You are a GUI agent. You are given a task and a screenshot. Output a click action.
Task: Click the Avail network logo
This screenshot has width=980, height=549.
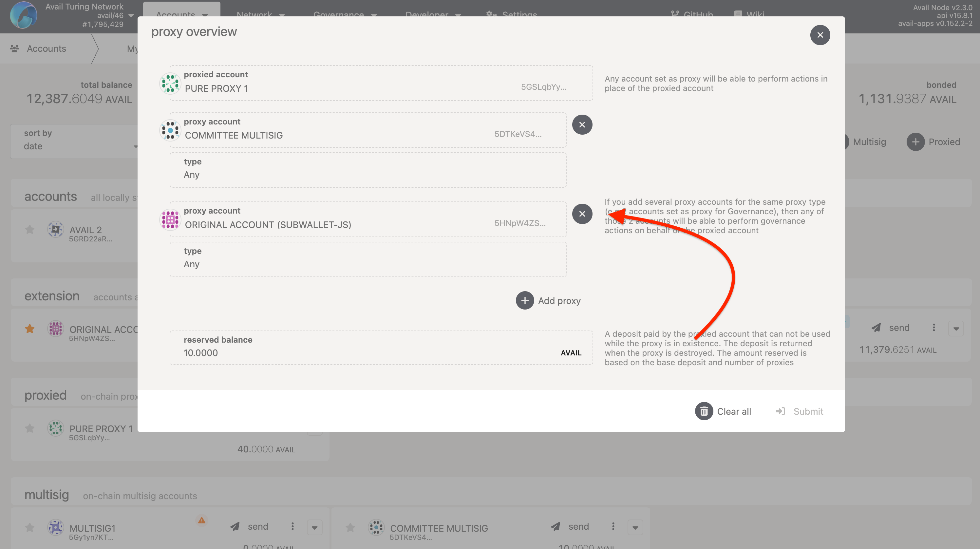coord(23,15)
